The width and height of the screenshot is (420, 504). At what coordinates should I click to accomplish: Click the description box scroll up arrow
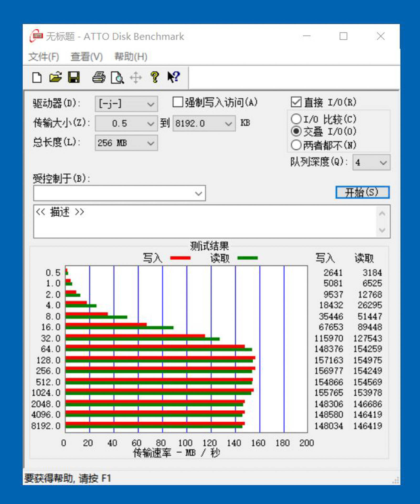click(x=382, y=214)
